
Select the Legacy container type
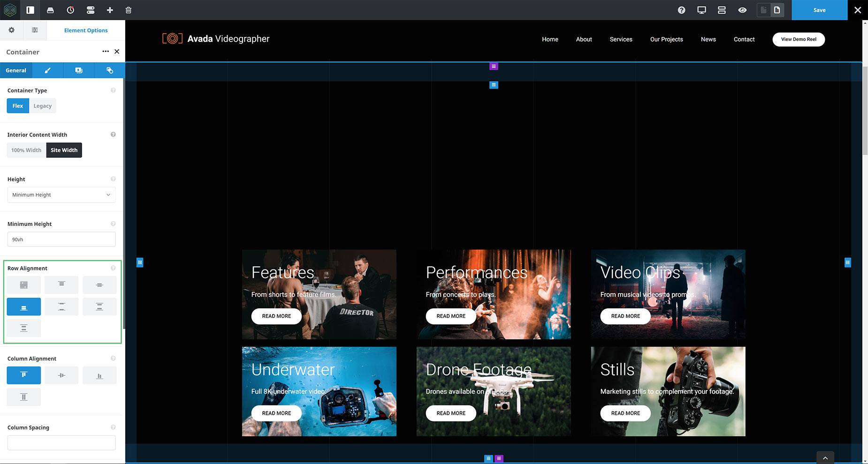click(x=43, y=106)
